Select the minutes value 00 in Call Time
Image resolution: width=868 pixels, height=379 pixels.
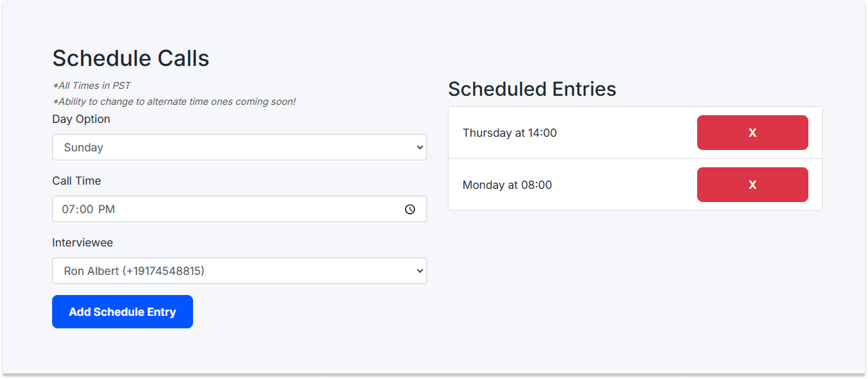tap(86, 209)
